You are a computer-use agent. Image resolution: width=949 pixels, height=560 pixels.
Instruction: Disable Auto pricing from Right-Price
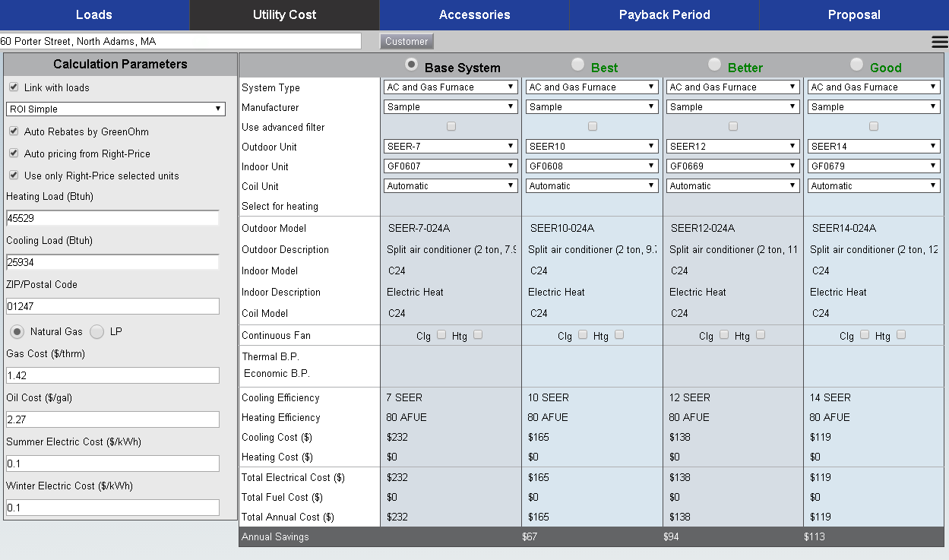14,153
